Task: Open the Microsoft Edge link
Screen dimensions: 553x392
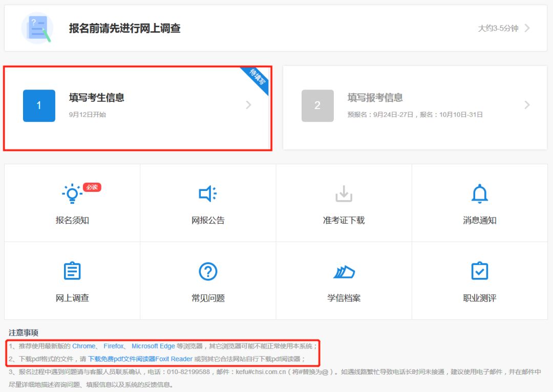Action: (x=153, y=346)
